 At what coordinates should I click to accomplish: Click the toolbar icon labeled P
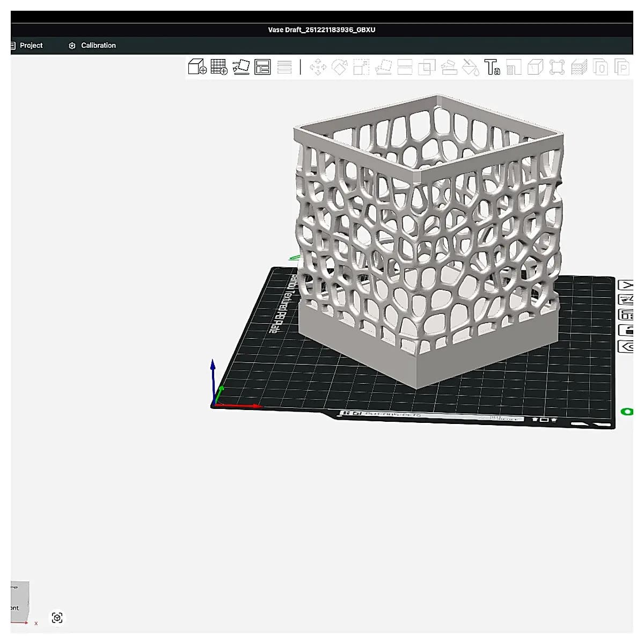point(623,67)
